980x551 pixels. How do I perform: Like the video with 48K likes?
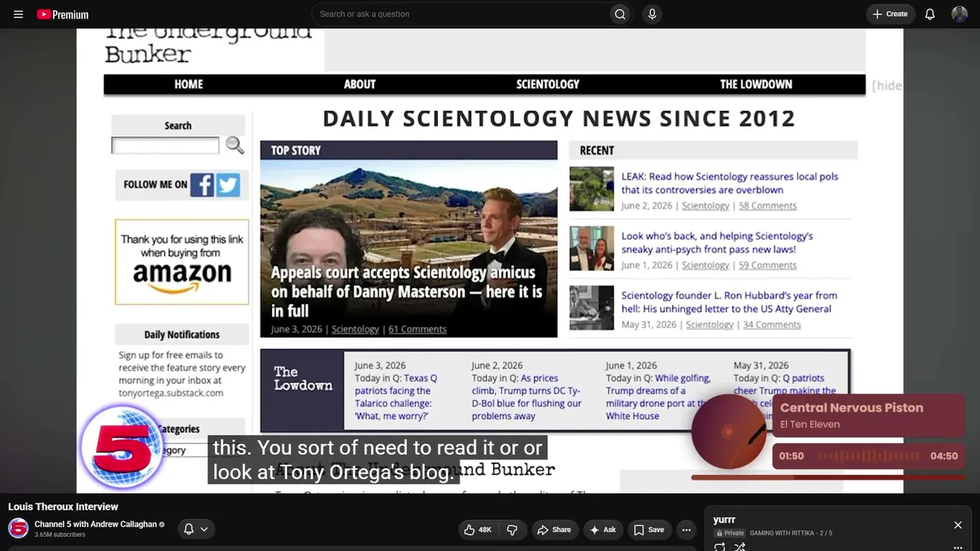point(478,530)
